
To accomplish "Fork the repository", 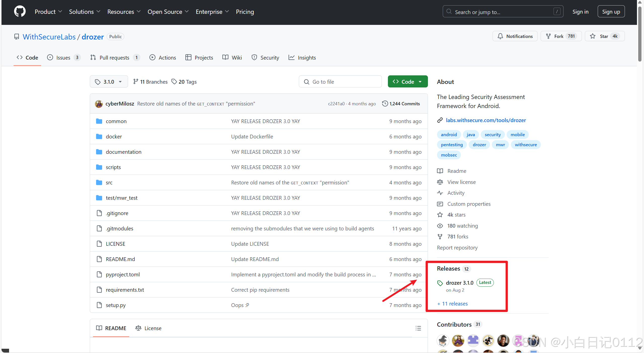I will coord(560,36).
